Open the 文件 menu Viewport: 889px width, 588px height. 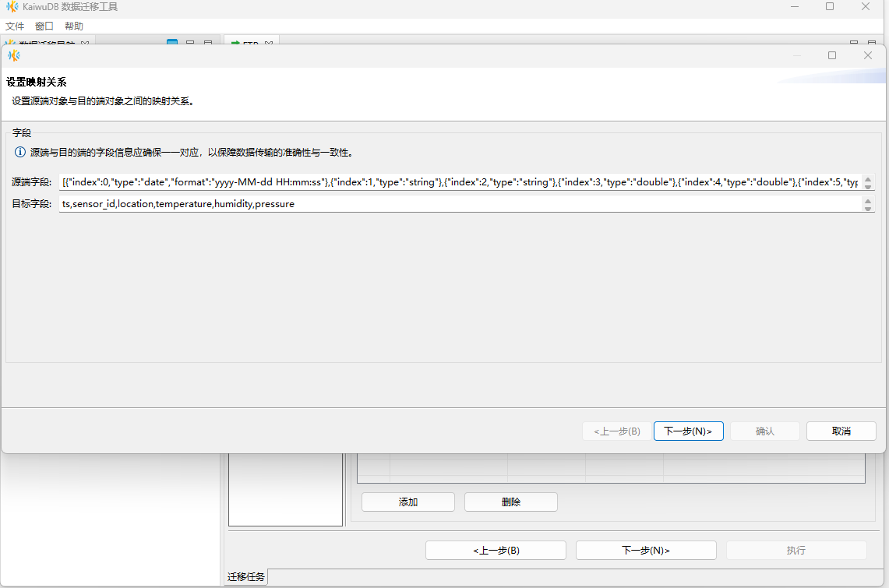[15, 26]
